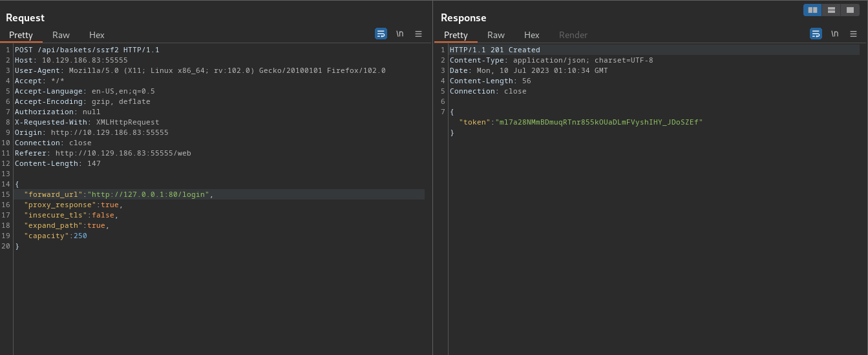
Task: Click the HTTP/1.1 201 Created status line
Action: point(495,50)
